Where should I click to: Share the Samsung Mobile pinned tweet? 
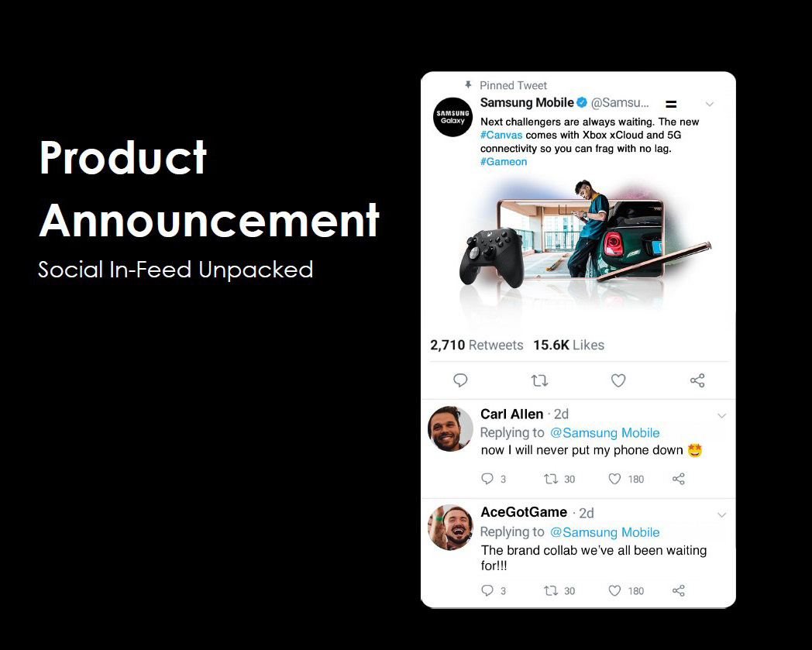tap(697, 380)
